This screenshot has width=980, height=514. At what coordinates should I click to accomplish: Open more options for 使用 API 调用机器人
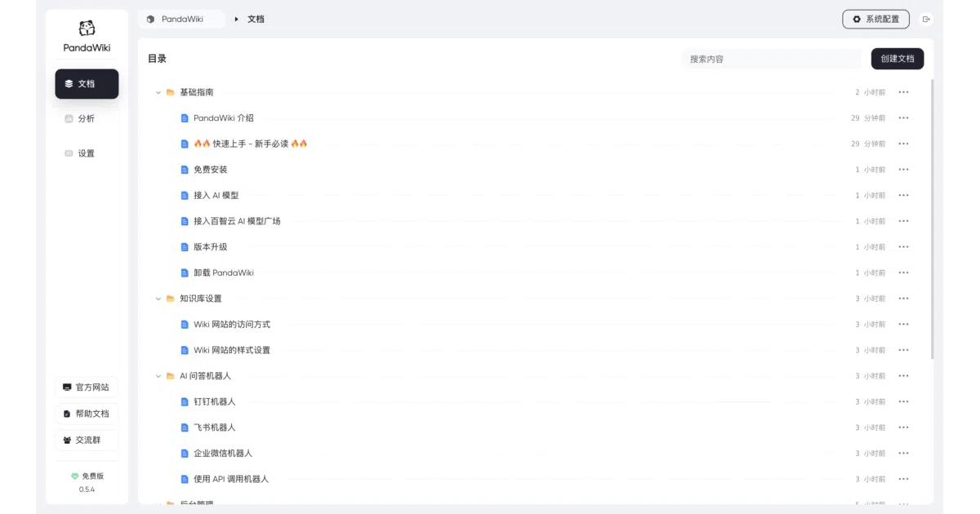point(903,479)
